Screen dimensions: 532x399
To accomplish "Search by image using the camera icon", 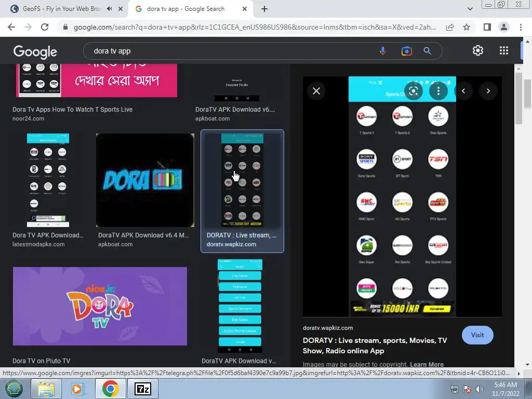I will (x=406, y=51).
